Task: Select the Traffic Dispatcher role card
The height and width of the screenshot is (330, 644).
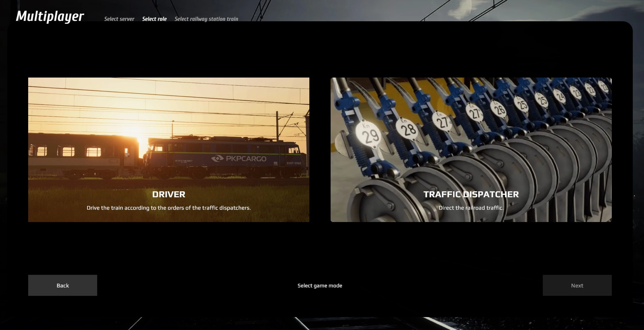Action: coord(471,161)
